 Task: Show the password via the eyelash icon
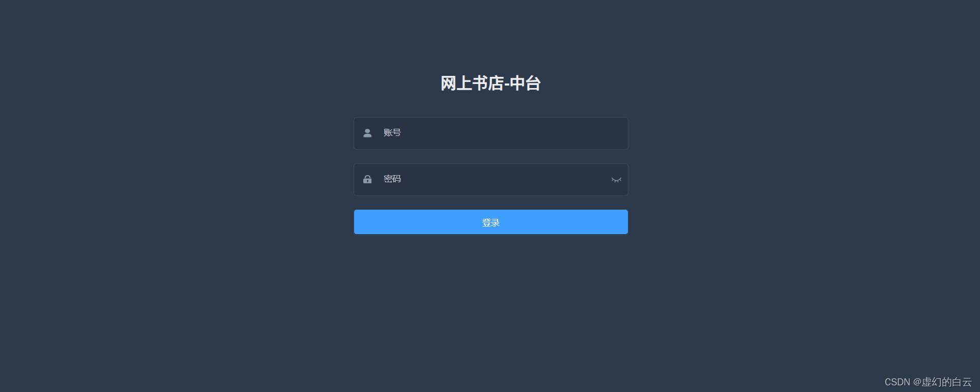pos(616,180)
